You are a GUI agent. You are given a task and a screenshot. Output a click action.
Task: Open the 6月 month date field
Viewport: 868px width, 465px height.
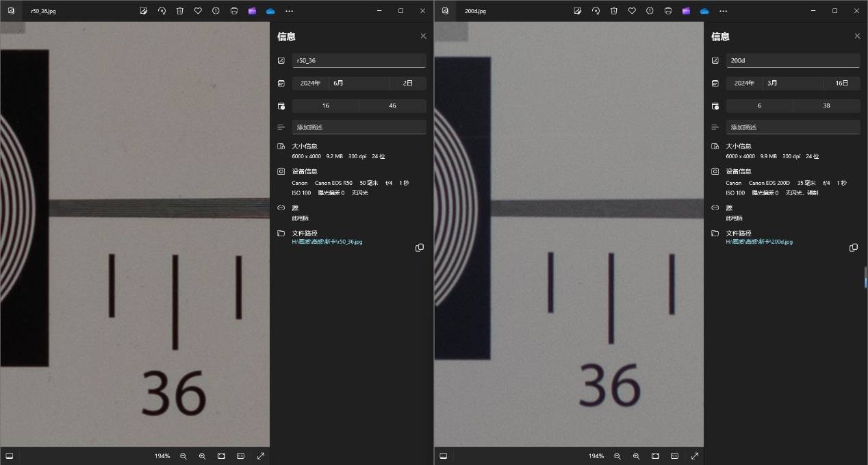click(359, 83)
